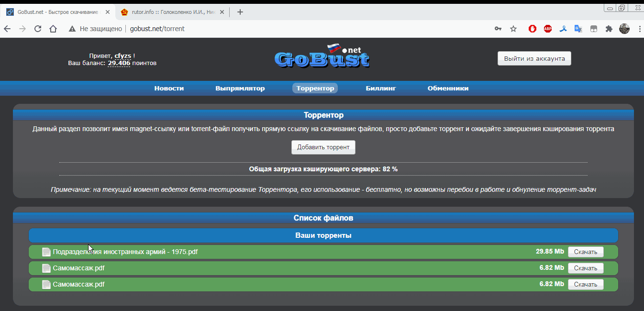Click the browser back arrow
The width and height of the screenshot is (644, 311).
pos(7,29)
